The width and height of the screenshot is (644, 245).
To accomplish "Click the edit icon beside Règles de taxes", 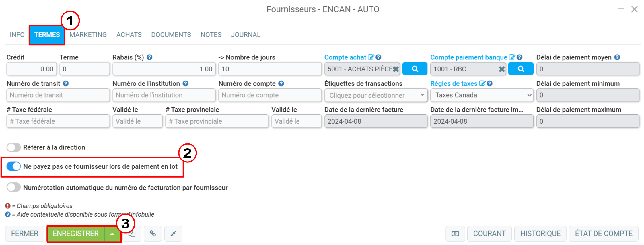I will (x=482, y=83).
